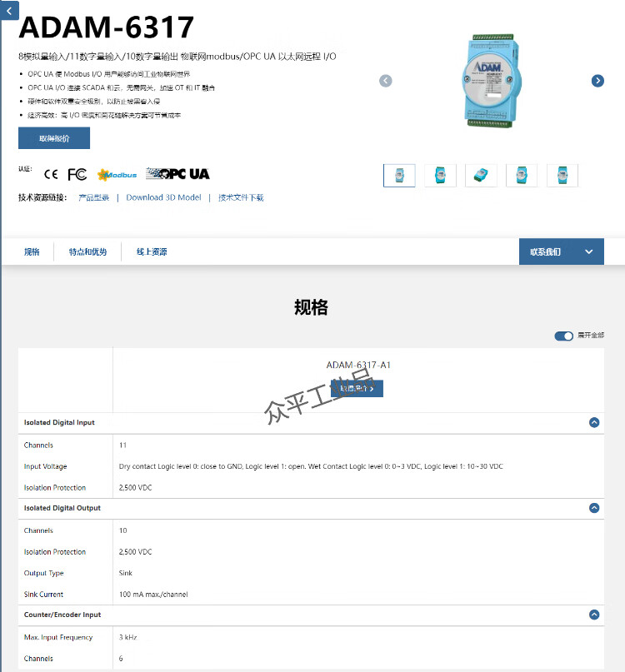Click the OPC UA logo
Image resolution: width=625 pixels, height=672 pixels.
tap(177, 173)
